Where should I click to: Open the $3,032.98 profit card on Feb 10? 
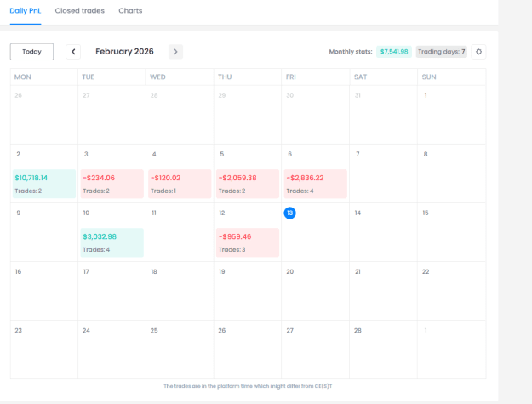[x=112, y=242]
